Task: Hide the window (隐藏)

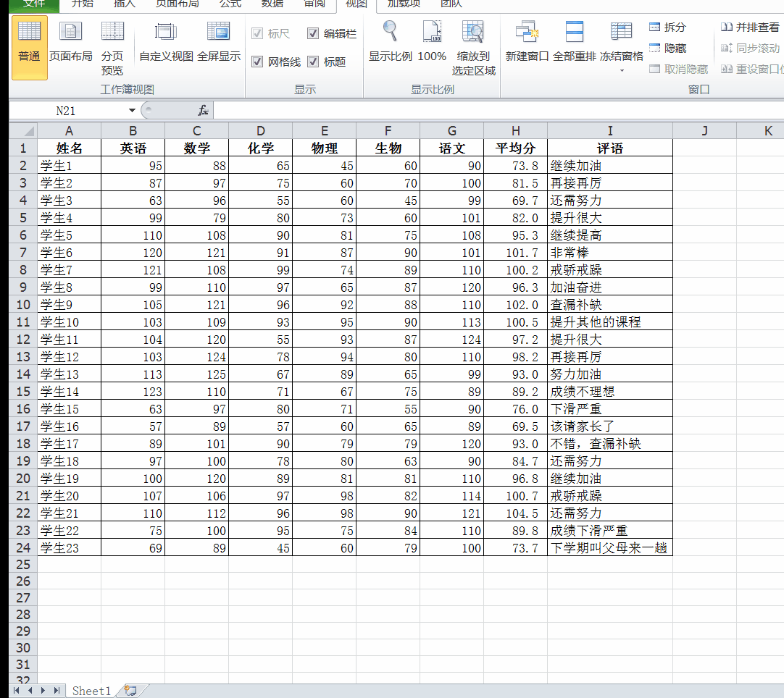Action: click(667, 49)
